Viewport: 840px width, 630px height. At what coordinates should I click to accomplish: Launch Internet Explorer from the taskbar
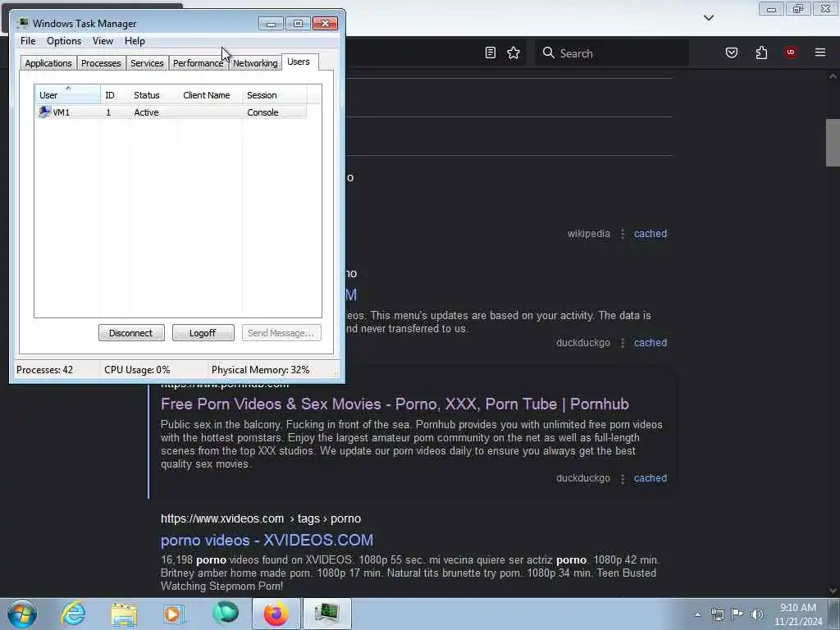coord(73,614)
